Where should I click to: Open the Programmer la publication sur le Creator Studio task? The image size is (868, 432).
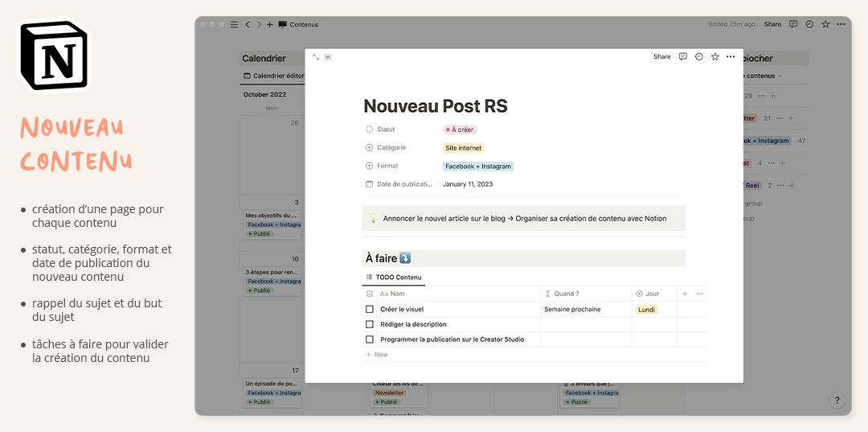coord(452,339)
